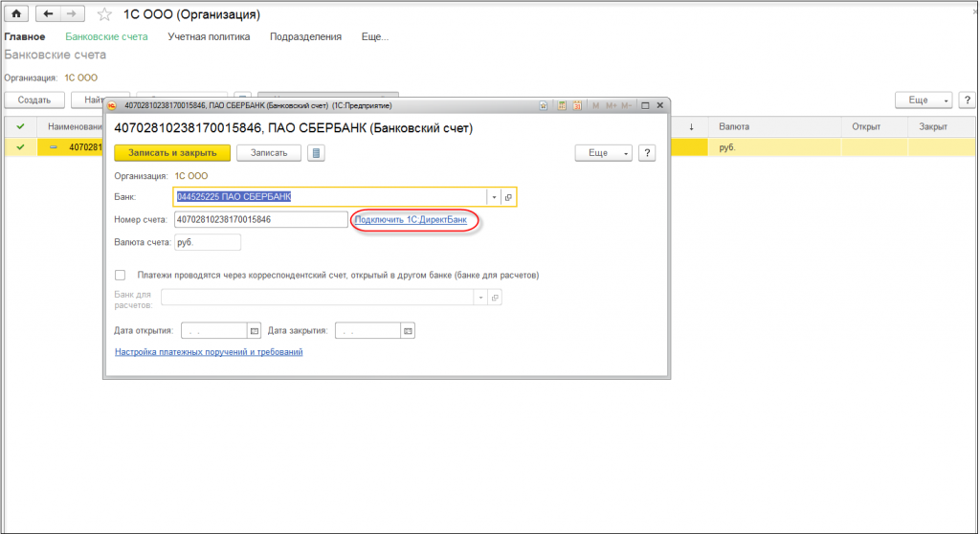Click Подключить 1С:ДиректБанк link
Viewport: 980px width, 534px height.
click(x=411, y=219)
